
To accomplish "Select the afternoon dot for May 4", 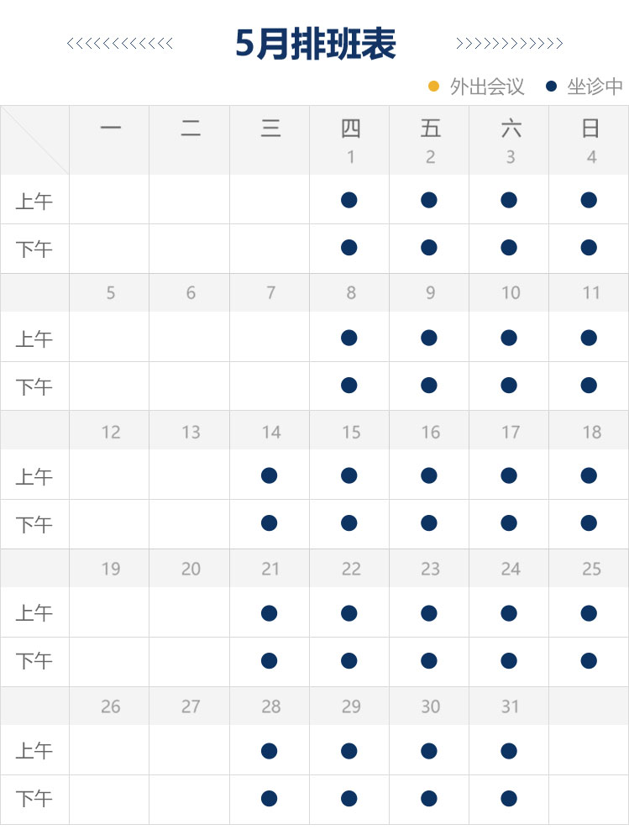I will (589, 248).
